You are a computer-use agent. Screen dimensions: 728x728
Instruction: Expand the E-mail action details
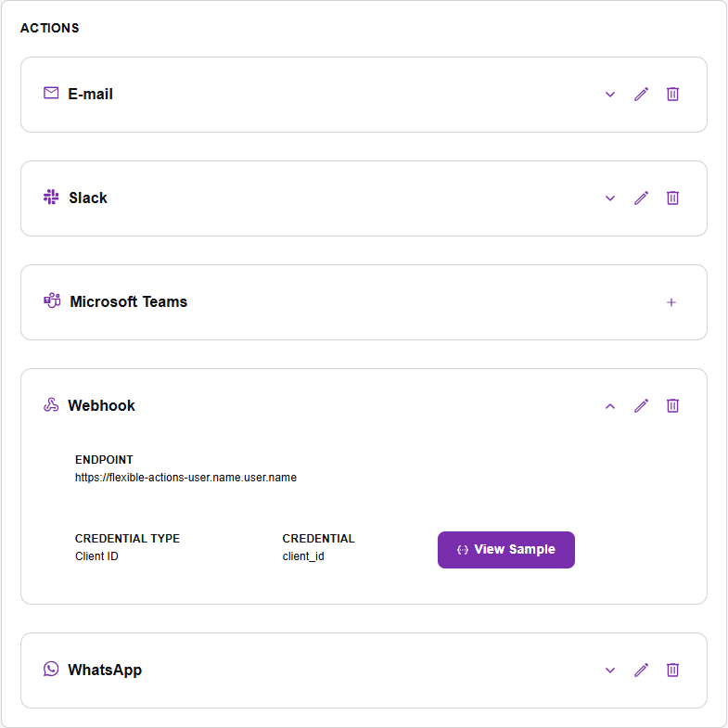[x=610, y=95]
